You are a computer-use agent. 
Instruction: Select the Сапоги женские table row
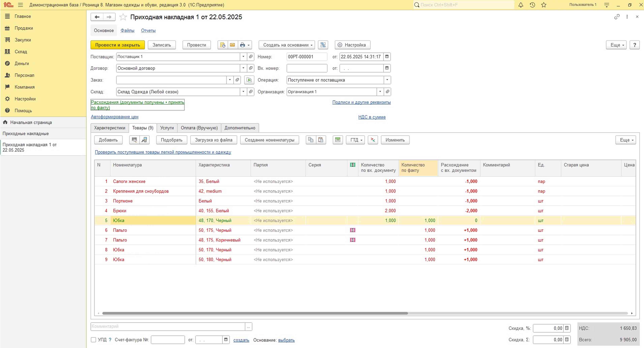[365, 182]
